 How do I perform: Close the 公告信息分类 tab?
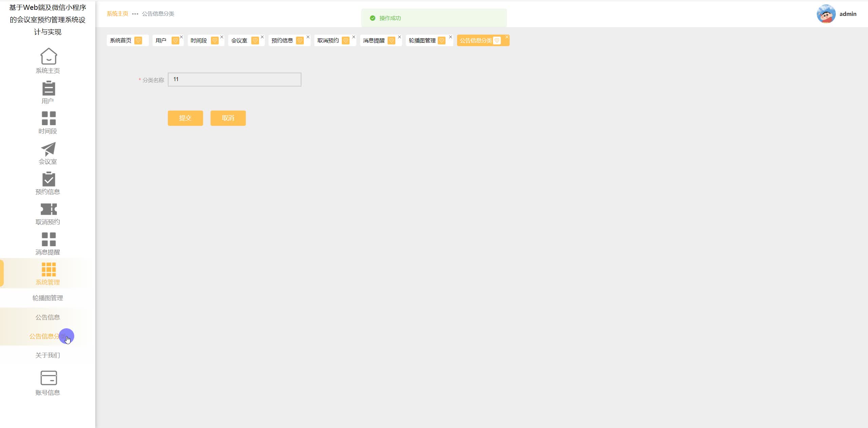tap(507, 37)
